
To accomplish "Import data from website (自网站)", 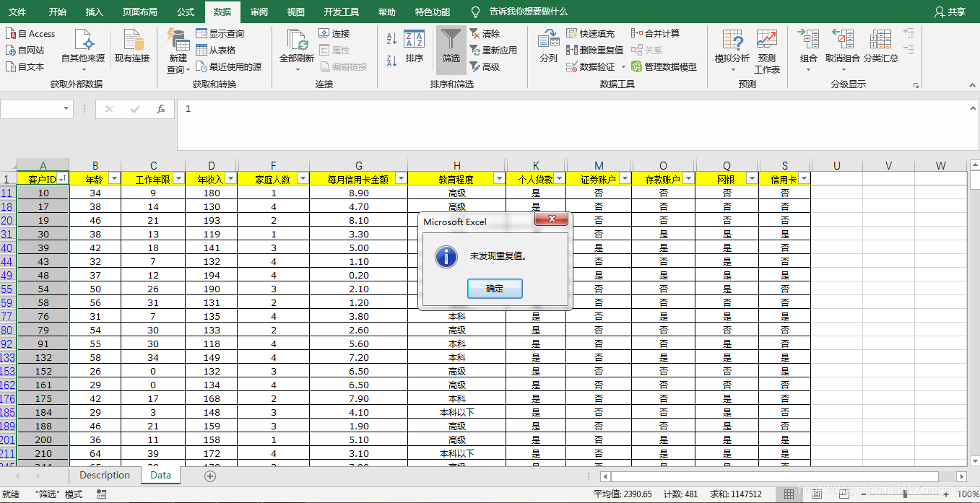I will tap(26, 51).
